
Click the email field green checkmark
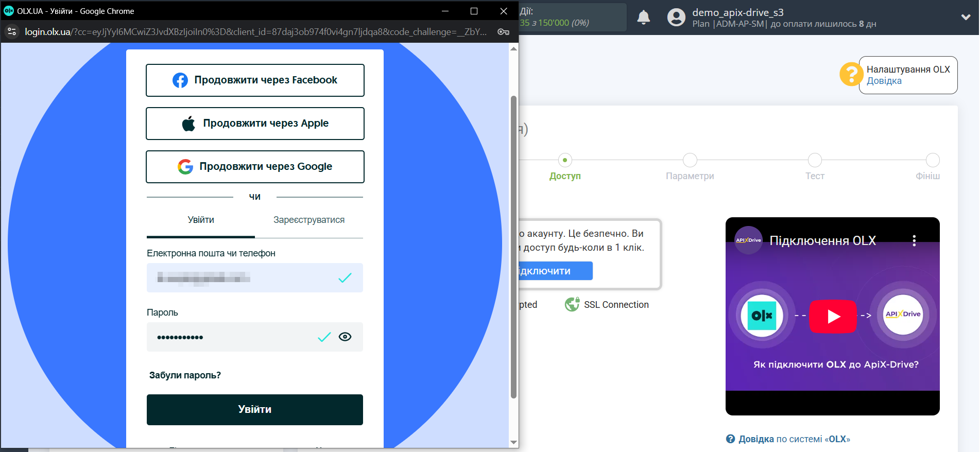click(x=345, y=278)
